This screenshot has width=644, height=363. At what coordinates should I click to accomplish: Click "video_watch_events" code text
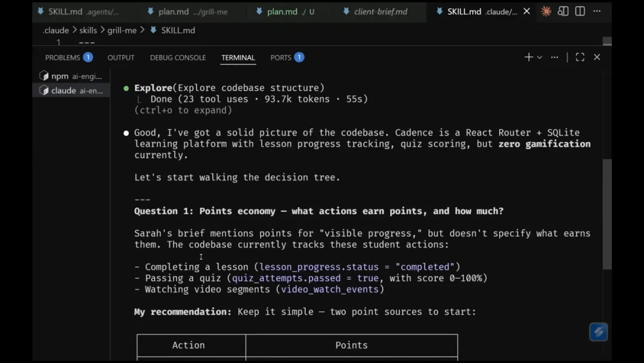coord(330,290)
